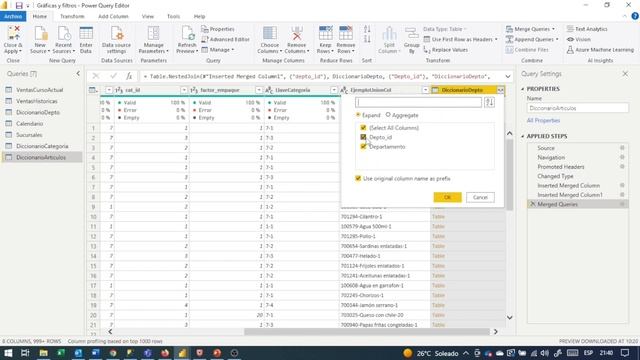Open the Merge Queries dropdown arrow
This screenshot has height=360, width=640.
[x=553, y=29]
